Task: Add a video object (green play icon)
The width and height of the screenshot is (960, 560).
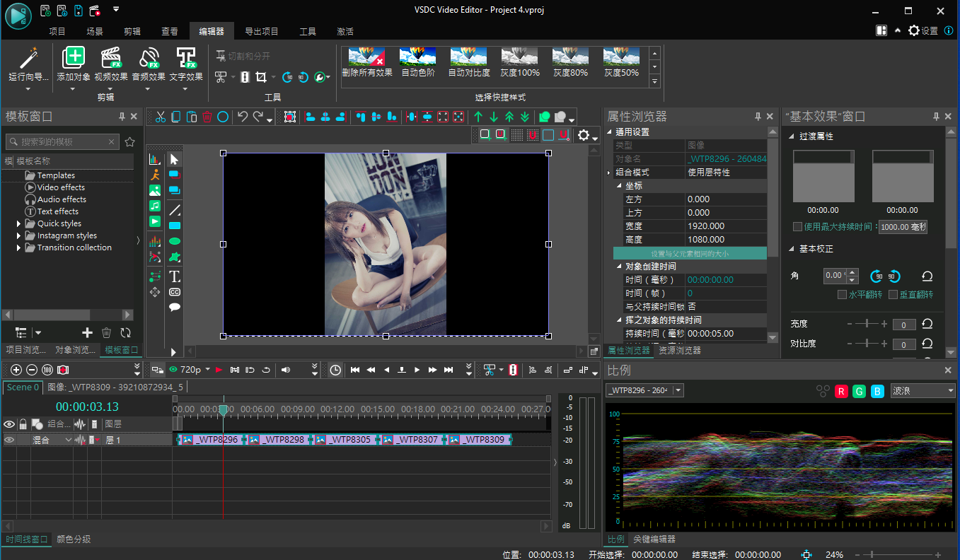Action: [155, 221]
